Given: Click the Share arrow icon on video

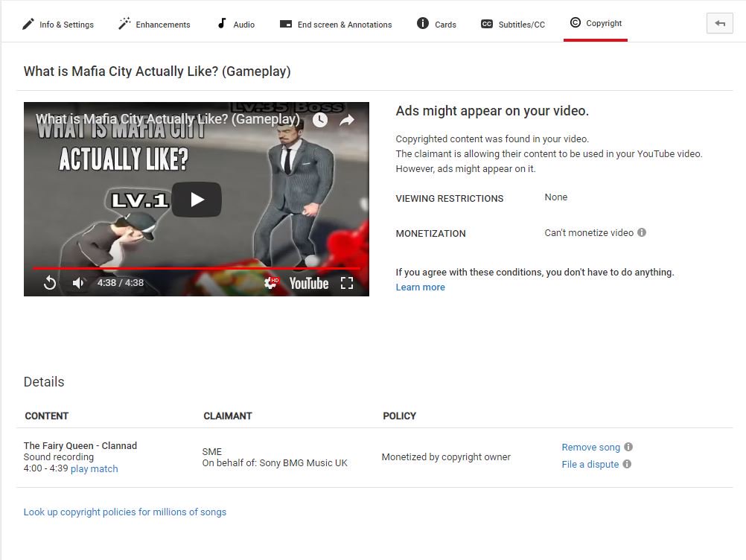Looking at the screenshot, I should point(347,120).
